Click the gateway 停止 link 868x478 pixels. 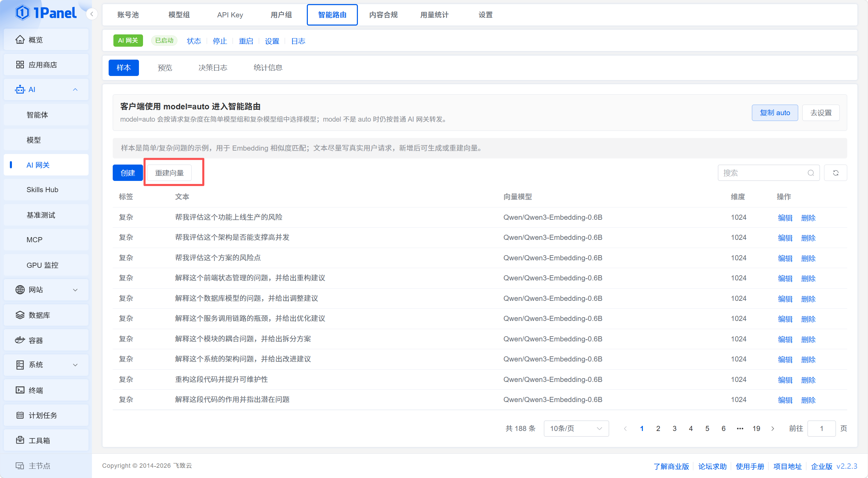click(220, 41)
